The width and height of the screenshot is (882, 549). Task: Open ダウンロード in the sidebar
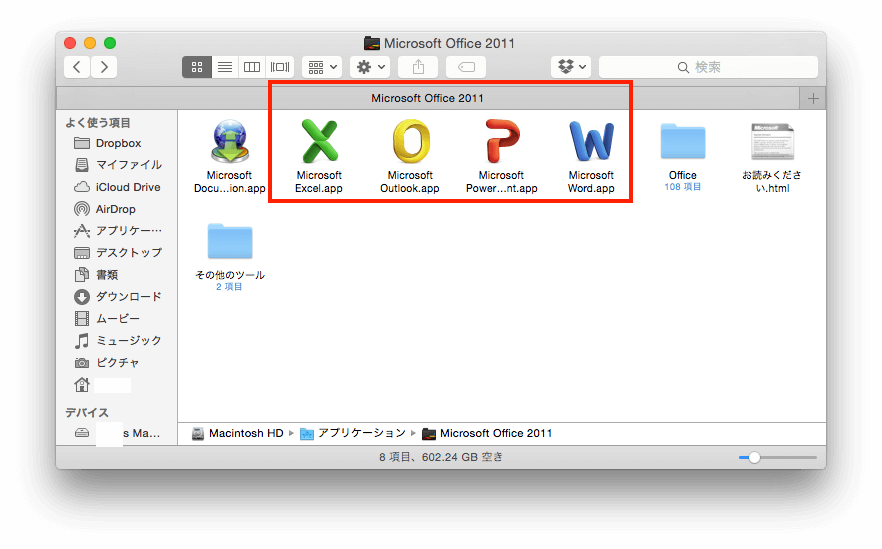tap(117, 296)
